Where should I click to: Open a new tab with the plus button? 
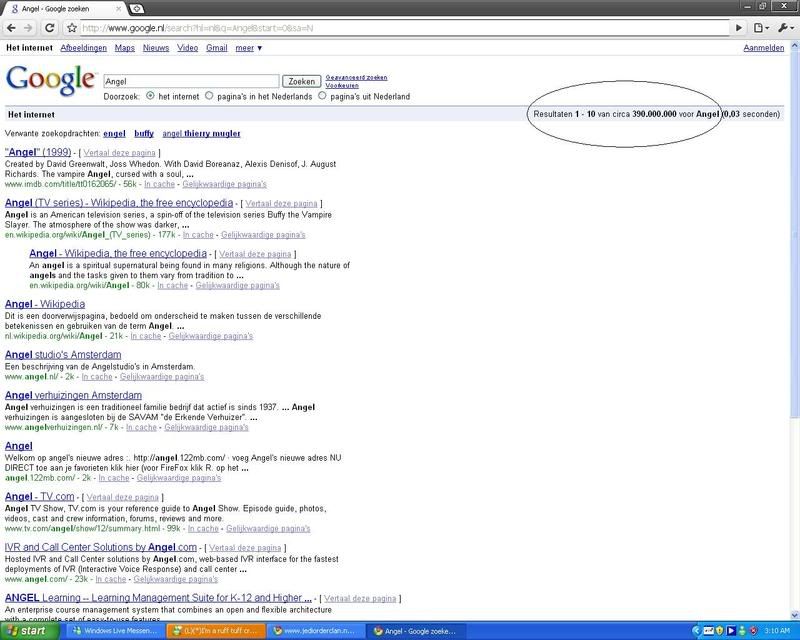tap(137, 9)
